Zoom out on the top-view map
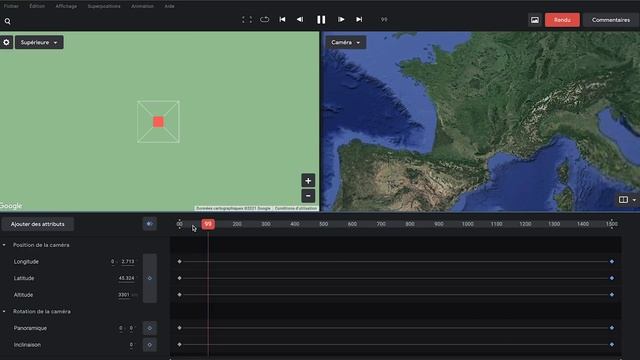Viewport: 640px width, 360px height. click(308, 196)
